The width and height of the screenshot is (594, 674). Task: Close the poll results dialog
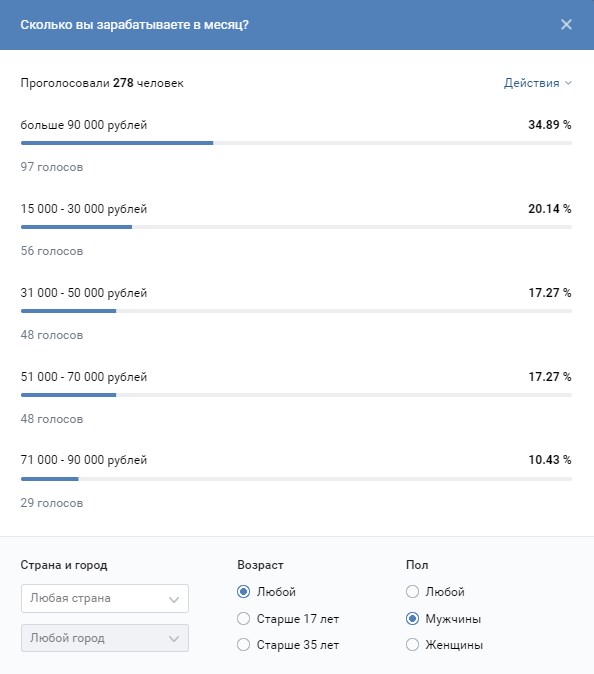pos(566,25)
